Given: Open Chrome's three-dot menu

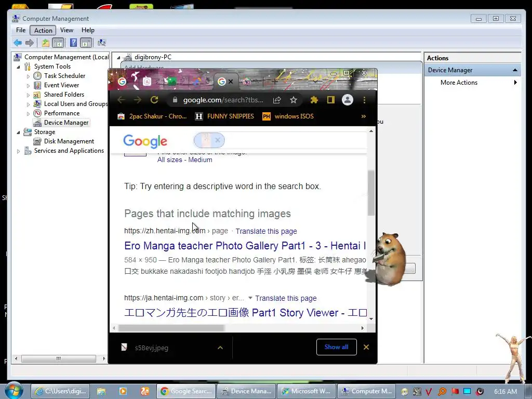Looking at the screenshot, I should coord(364,100).
